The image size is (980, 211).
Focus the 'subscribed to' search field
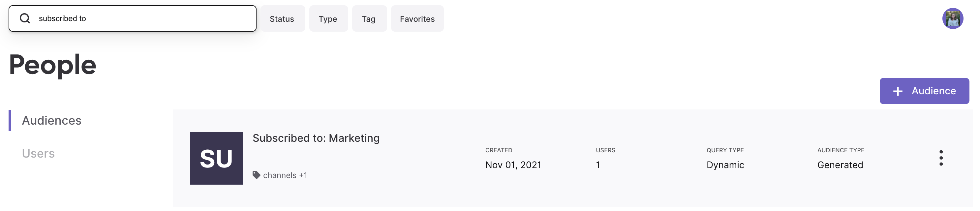coord(132,18)
